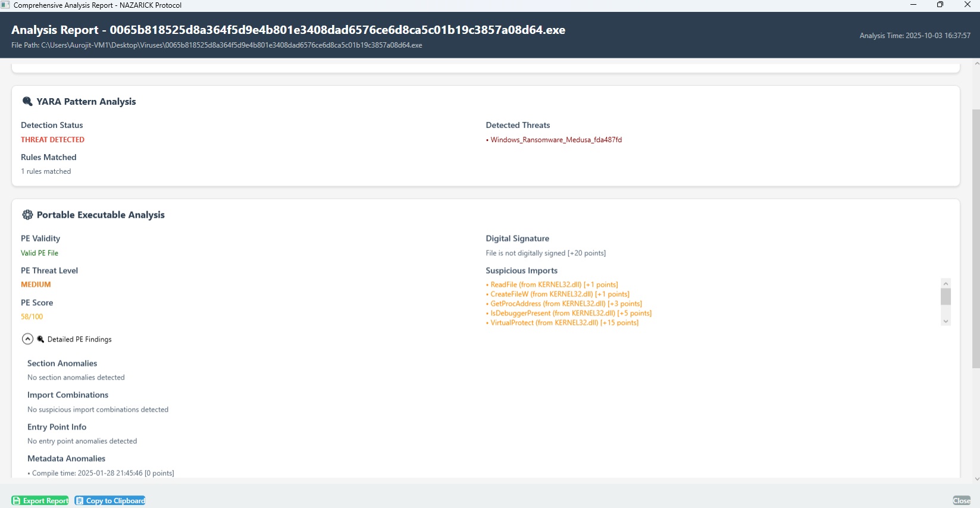The width and height of the screenshot is (980, 508).
Task: Click the PE Score 58/100 value
Action: 32,317
